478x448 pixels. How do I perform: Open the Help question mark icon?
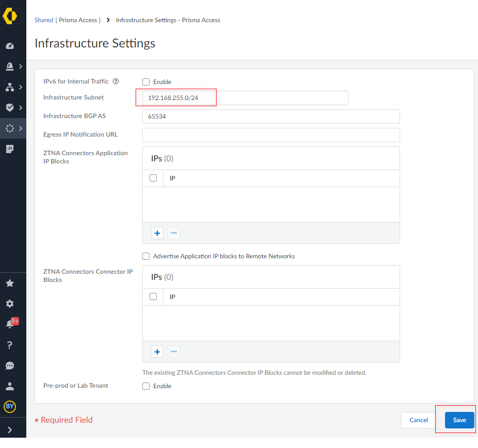pos(9,345)
